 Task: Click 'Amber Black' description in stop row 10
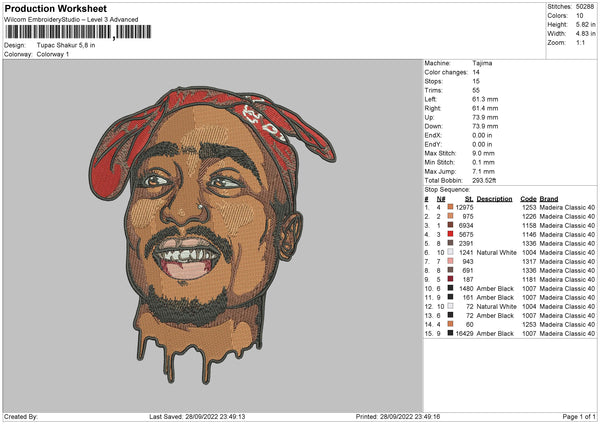(x=495, y=289)
